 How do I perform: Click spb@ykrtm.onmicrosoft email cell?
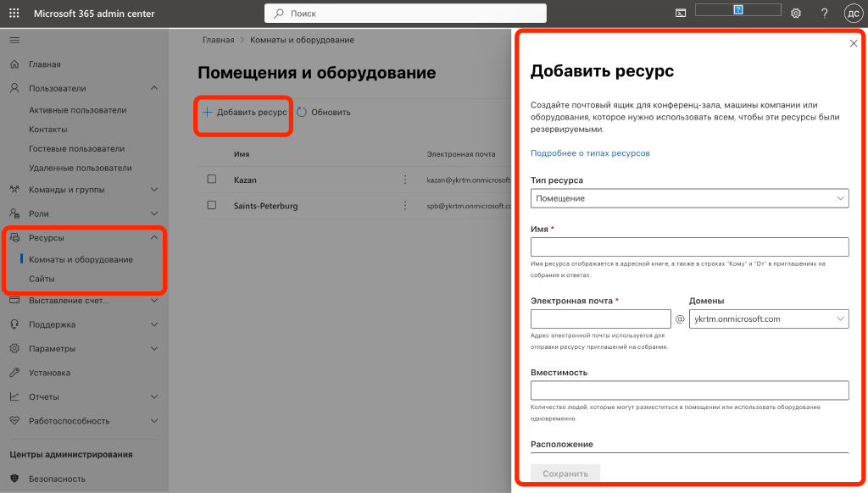(468, 206)
